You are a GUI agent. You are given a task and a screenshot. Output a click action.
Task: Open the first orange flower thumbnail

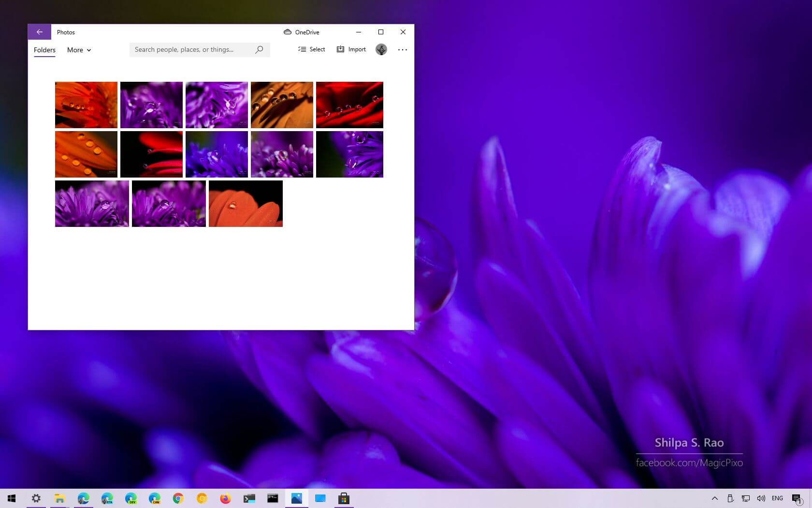pos(86,105)
